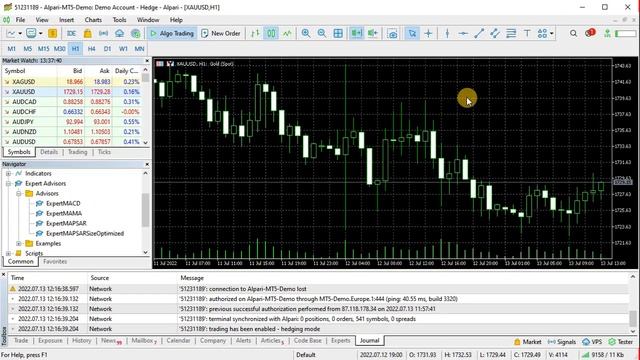Image resolution: width=640 pixels, height=360 pixels.
Task: Switch to the Experts tab in Toolbox
Action: click(340, 340)
